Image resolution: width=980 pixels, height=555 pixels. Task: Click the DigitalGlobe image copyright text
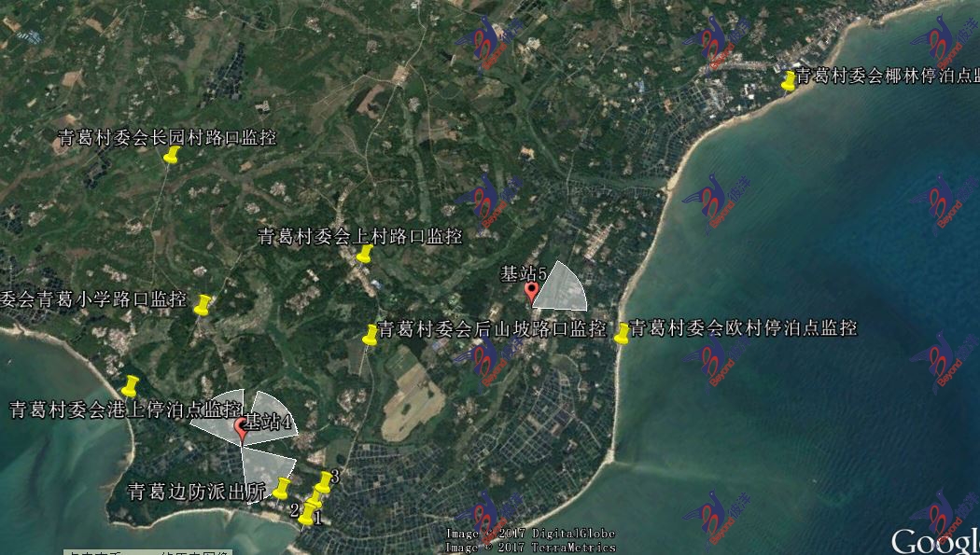click(x=530, y=534)
